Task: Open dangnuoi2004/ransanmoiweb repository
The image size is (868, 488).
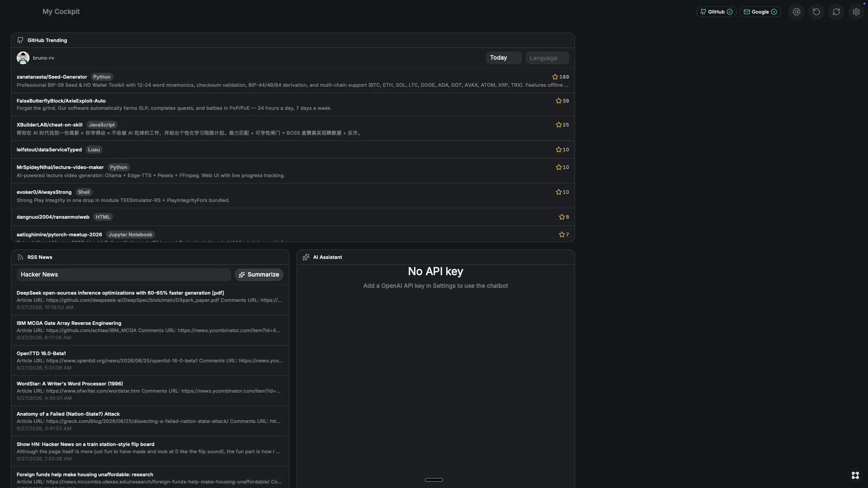Action: pos(53,217)
